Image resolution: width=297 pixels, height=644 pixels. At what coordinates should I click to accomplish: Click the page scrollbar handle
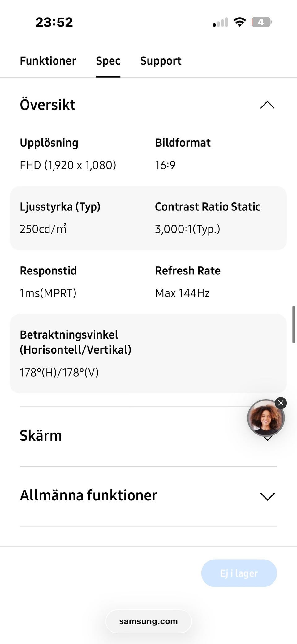(293, 324)
